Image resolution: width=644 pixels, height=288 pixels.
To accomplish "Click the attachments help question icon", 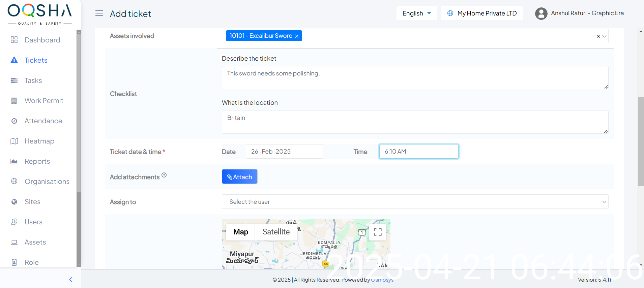I will (x=164, y=175).
